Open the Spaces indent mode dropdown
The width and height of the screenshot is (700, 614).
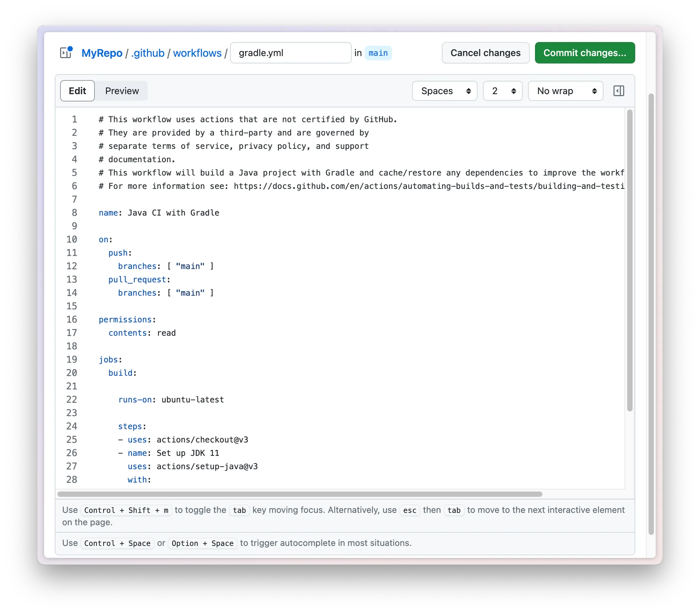(445, 91)
